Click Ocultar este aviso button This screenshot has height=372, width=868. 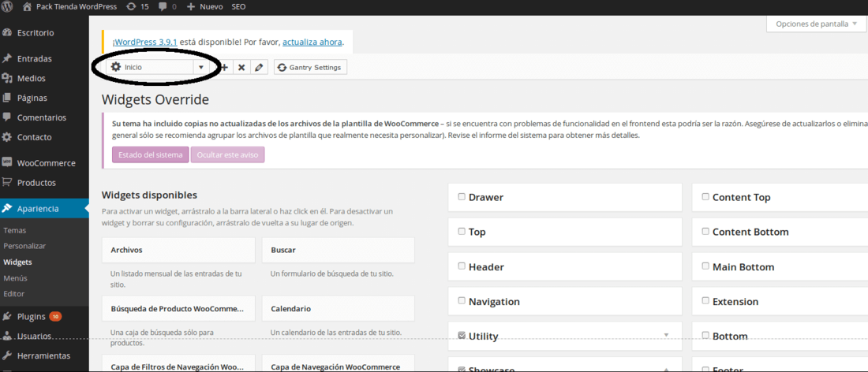[x=227, y=154]
